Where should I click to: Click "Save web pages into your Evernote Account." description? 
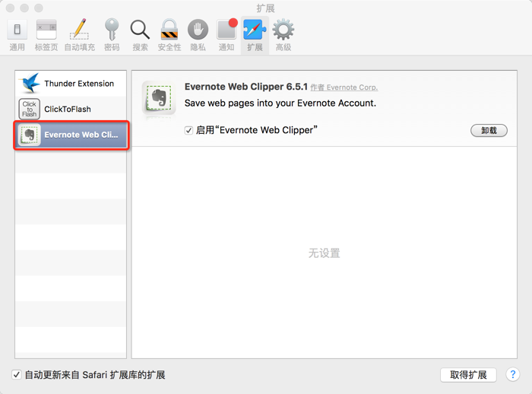point(280,103)
